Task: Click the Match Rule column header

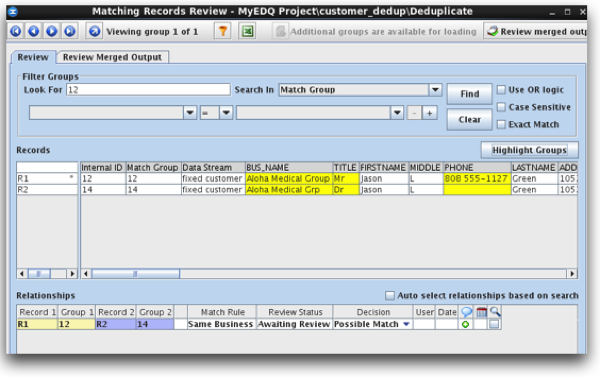Action: coord(221,312)
